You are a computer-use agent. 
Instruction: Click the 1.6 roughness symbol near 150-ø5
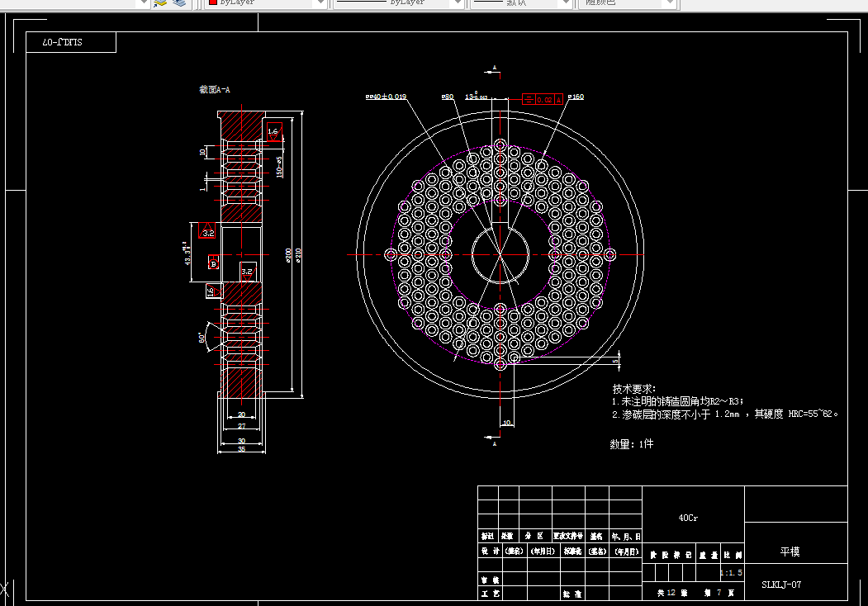(x=274, y=132)
